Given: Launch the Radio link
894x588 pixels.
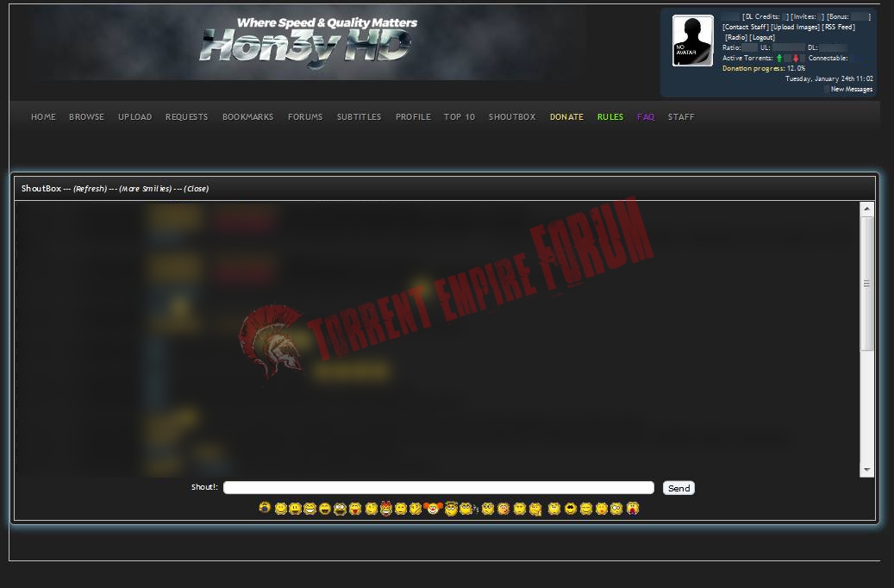Looking at the screenshot, I should tap(736, 37).
